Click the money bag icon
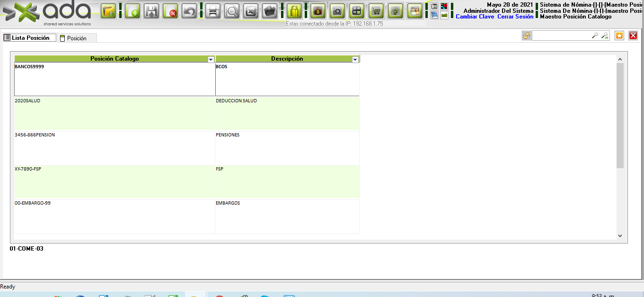Screen dimensions: 644x297 (x=318, y=11)
